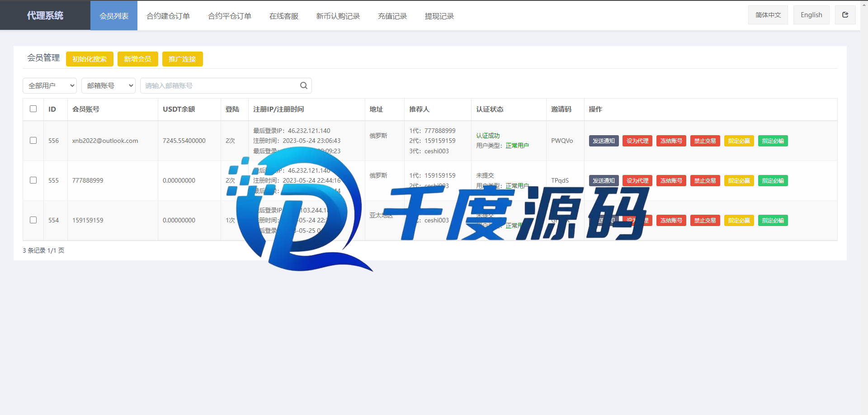Click 指定必赢 for member 555
This screenshot has width=868, height=415.
pyautogui.click(x=739, y=180)
